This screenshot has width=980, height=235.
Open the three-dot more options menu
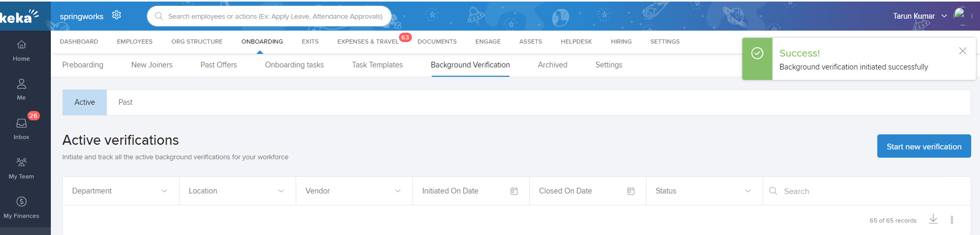(951, 220)
